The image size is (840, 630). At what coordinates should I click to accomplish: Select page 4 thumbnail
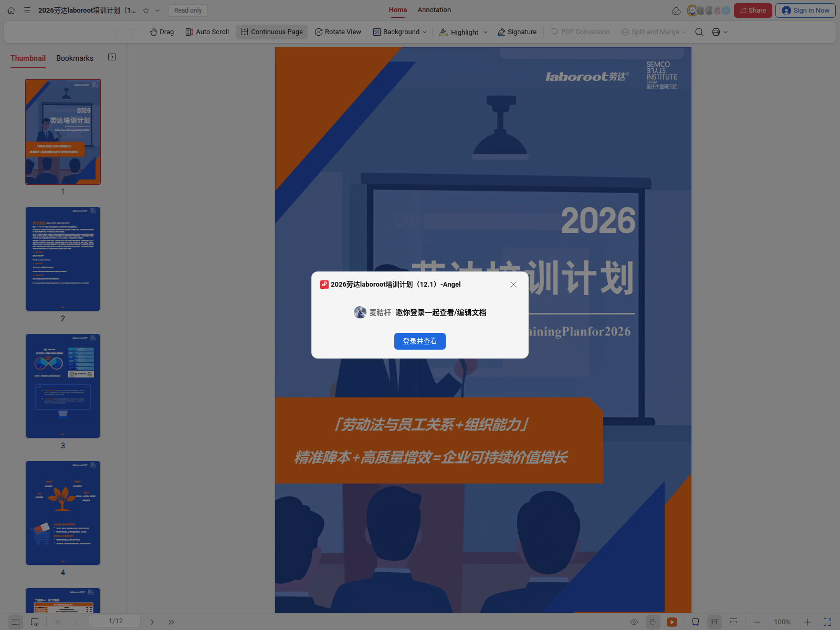pyautogui.click(x=63, y=513)
